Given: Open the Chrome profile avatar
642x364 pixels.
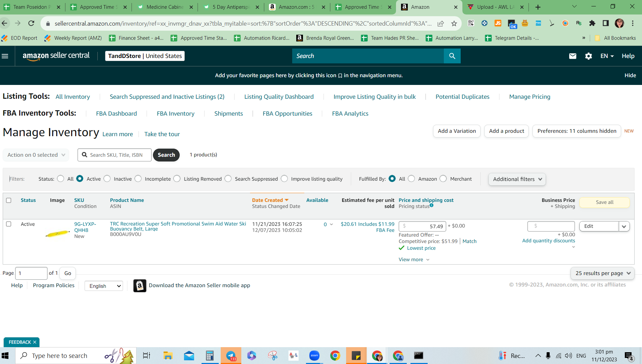Looking at the screenshot, I should [619, 23].
